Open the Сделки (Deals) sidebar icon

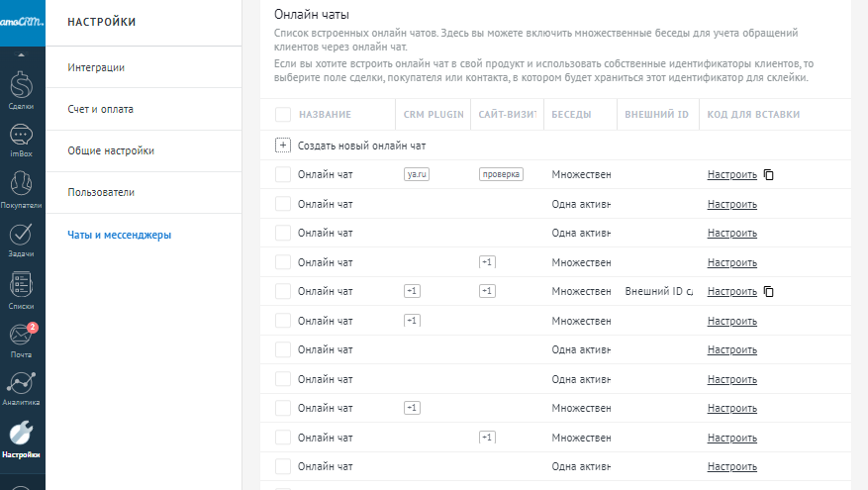point(20,86)
